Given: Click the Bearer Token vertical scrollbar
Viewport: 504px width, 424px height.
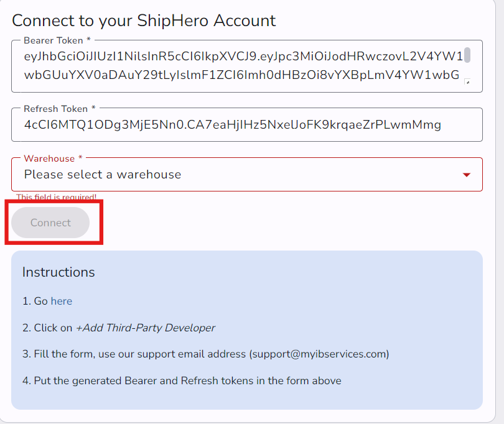Looking at the screenshot, I should [x=467, y=55].
